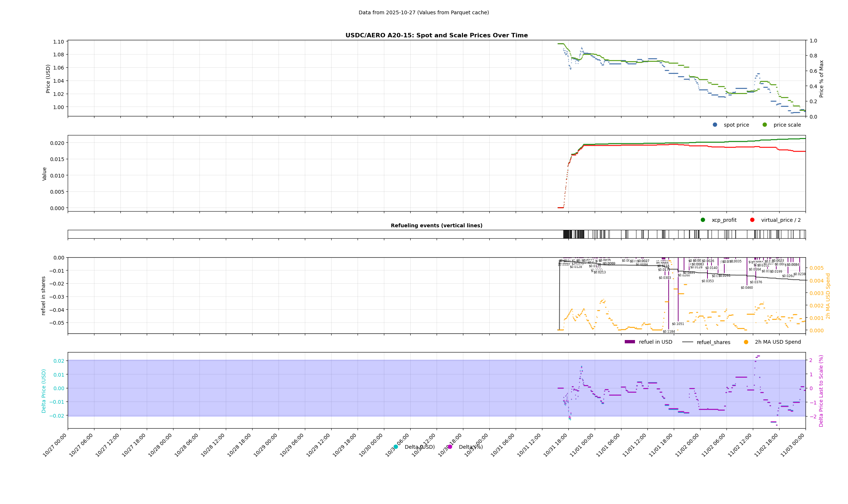
Task: Click the purple refuel in USD swatch
Action: click(630, 342)
